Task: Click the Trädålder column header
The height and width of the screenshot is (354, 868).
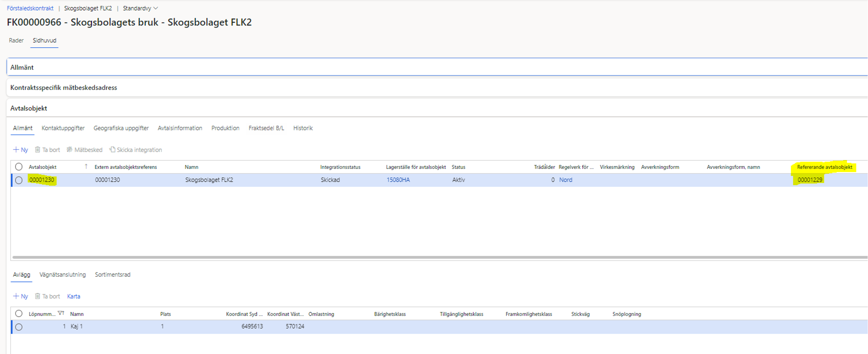Action: tap(544, 167)
